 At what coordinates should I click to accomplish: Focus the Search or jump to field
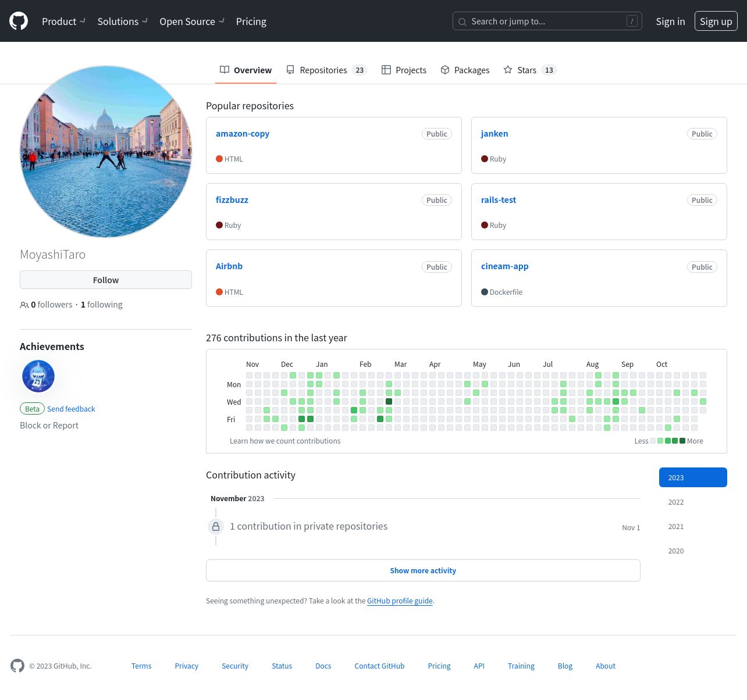pos(547,22)
